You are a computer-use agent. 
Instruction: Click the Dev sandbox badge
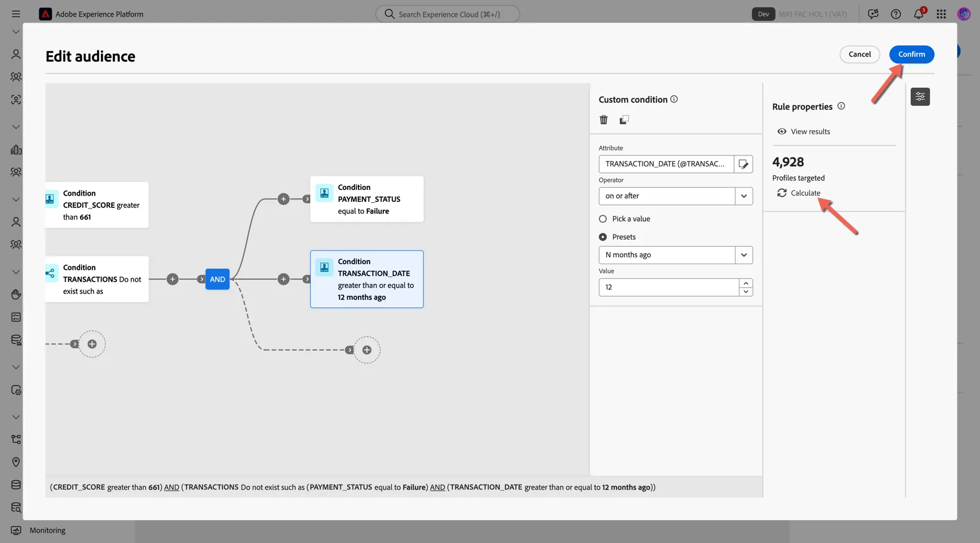pos(763,14)
